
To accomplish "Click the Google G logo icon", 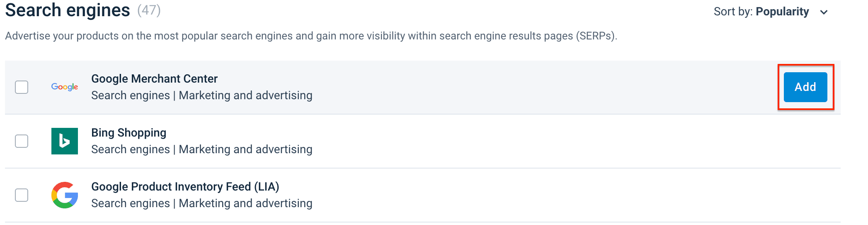I will (x=65, y=195).
